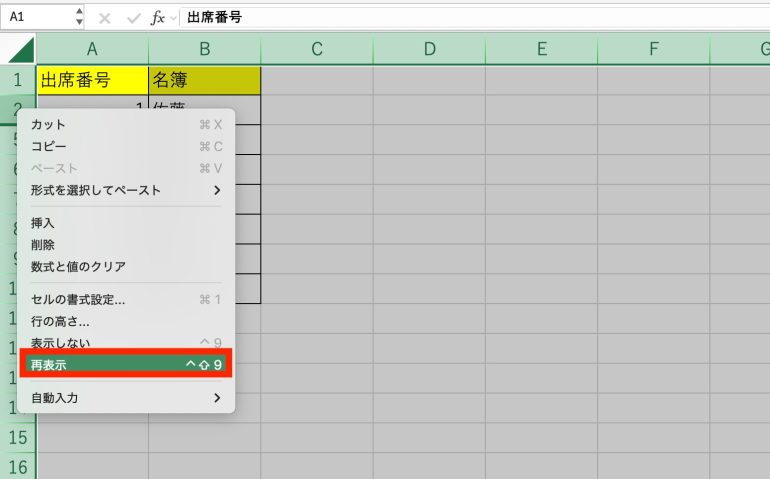Expand the paste special submenu
The width and height of the screenshot is (770, 479).
pos(217,190)
